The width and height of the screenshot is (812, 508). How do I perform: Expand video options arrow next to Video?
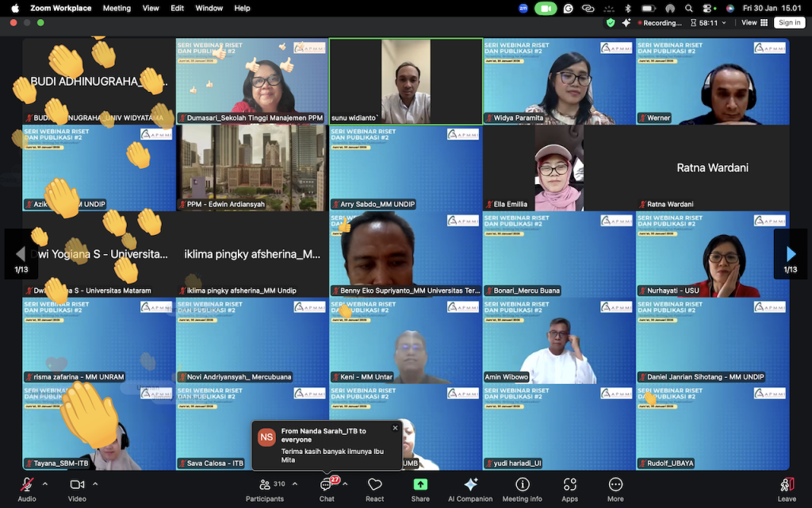pos(95,484)
